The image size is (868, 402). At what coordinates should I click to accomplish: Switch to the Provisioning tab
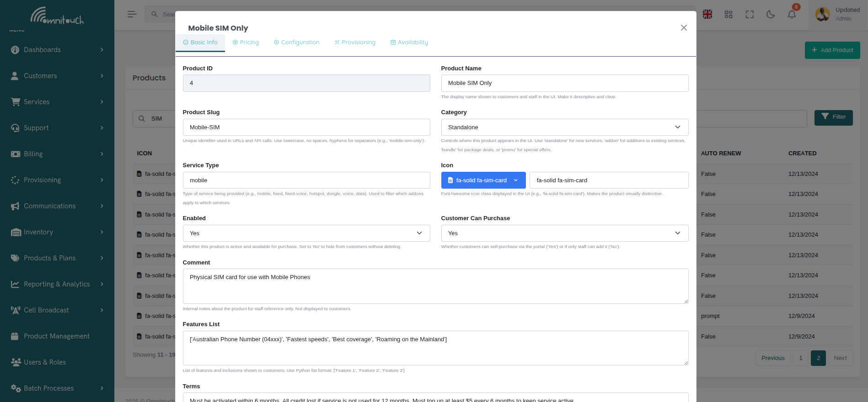[x=355, y=42]
